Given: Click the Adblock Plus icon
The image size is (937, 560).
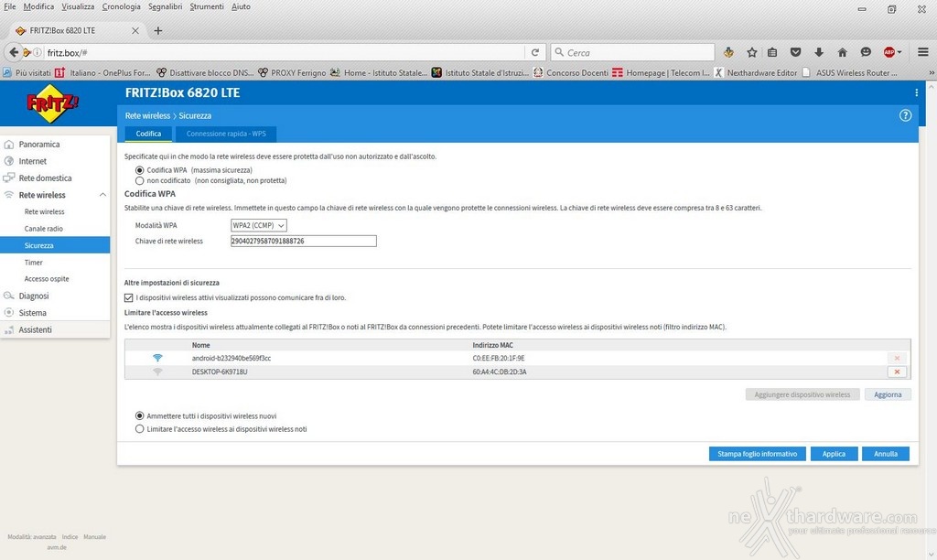Looking at the screenshot, I should click(x=889, y=52).
